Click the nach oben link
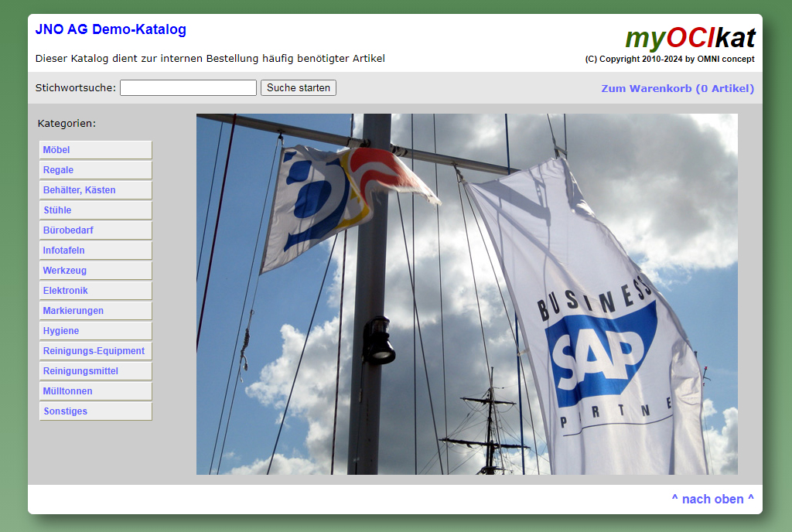 (x=712, y=499)
